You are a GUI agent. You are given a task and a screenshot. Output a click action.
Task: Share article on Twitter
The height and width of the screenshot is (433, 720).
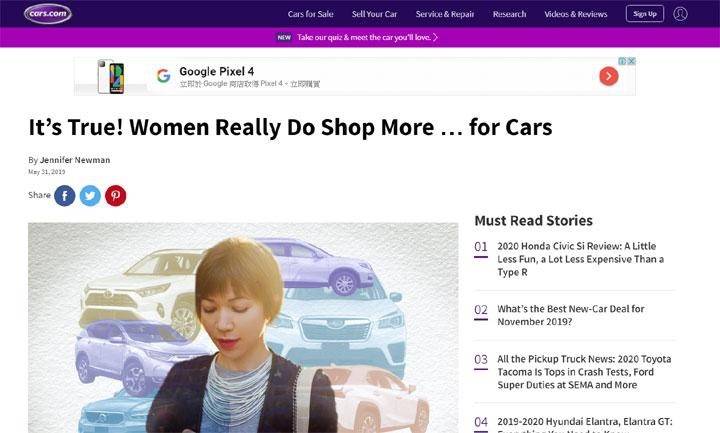90,196
